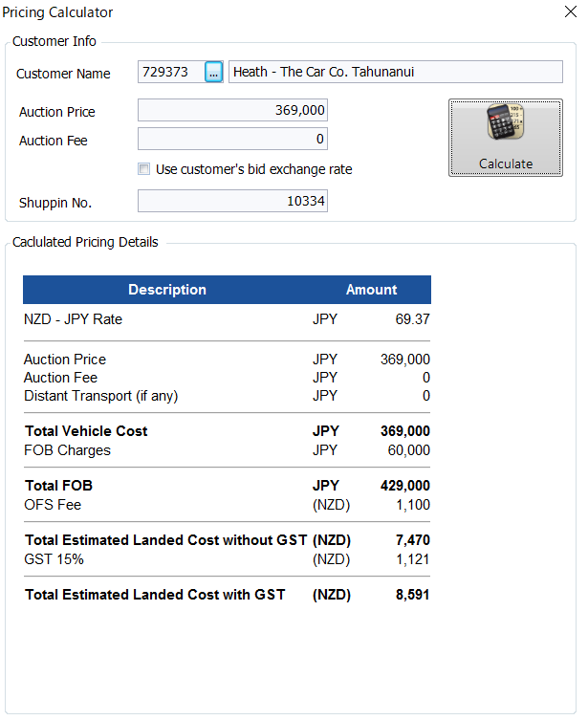Click the Total Vehicle Cost row
Image resolution: width=588 pixels, height=720 pixels.
227,431
